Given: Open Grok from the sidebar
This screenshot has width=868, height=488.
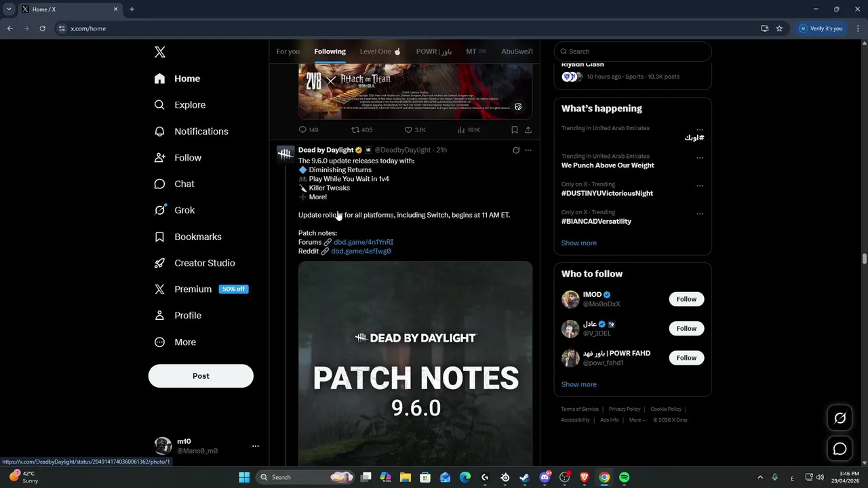Looking at the screenshot, I should [174, 210].
